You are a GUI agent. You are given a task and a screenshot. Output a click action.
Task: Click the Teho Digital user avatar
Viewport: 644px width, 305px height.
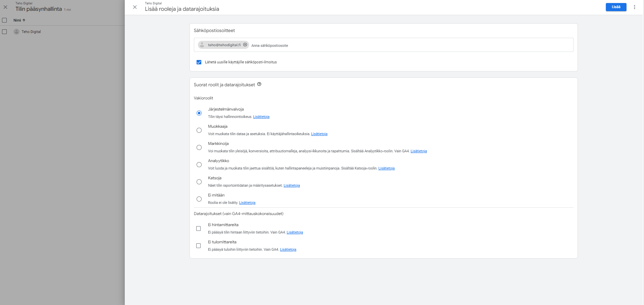16,32
